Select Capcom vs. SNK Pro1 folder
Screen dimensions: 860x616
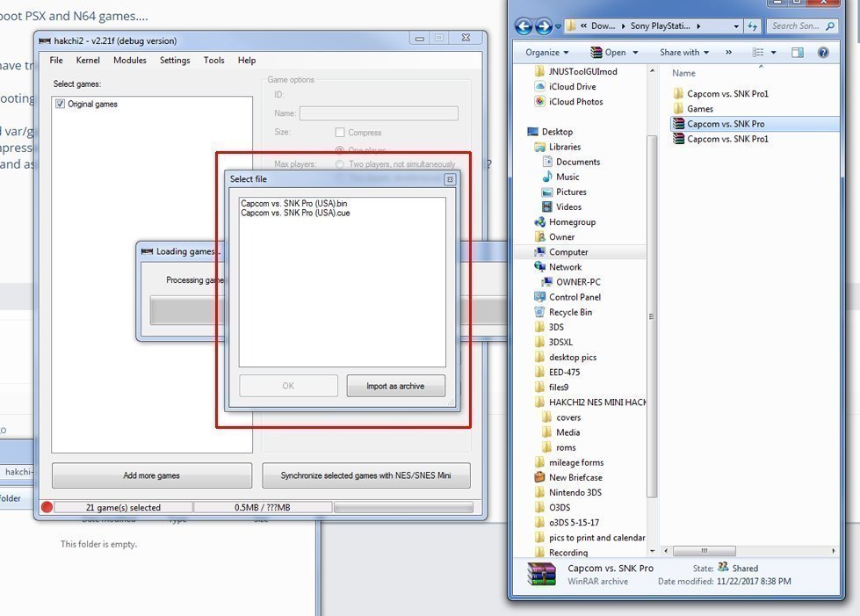pos(727,94)
